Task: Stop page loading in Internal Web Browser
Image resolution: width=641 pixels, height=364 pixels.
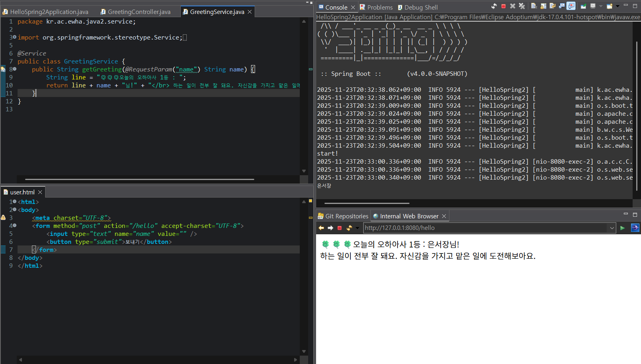Action: 340,228
